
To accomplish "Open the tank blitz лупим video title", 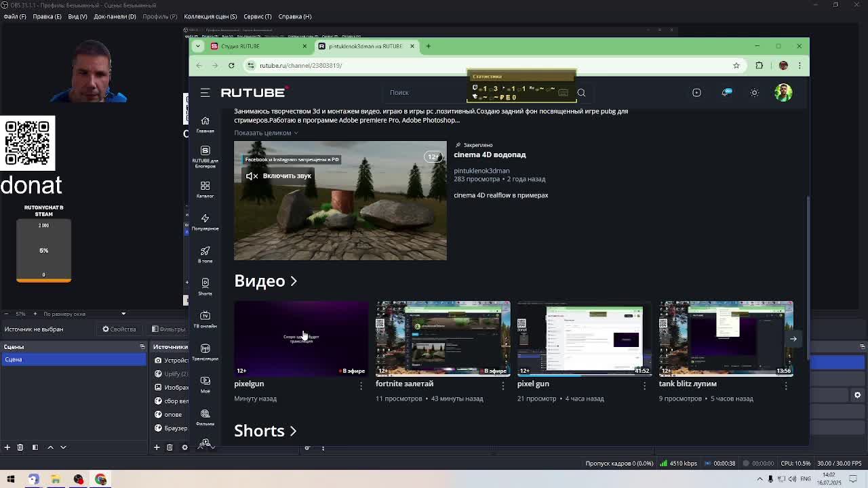I will 688,384.
